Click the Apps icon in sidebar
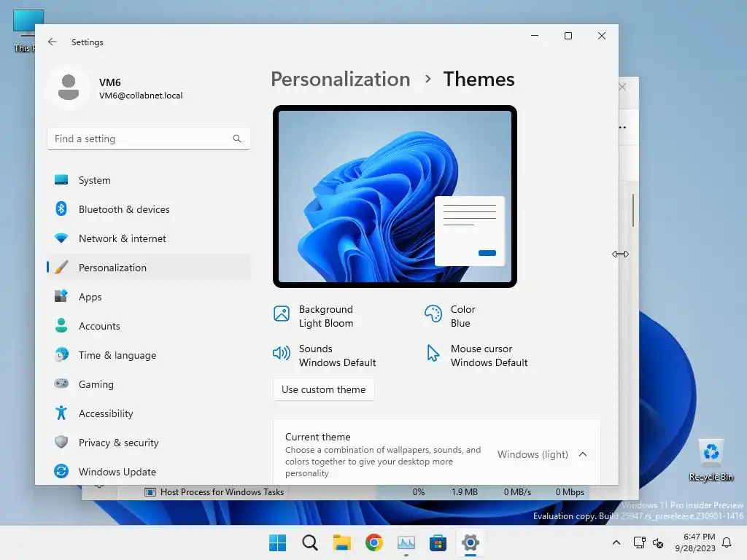Screen dimensions: 747x560 [61, 296]
